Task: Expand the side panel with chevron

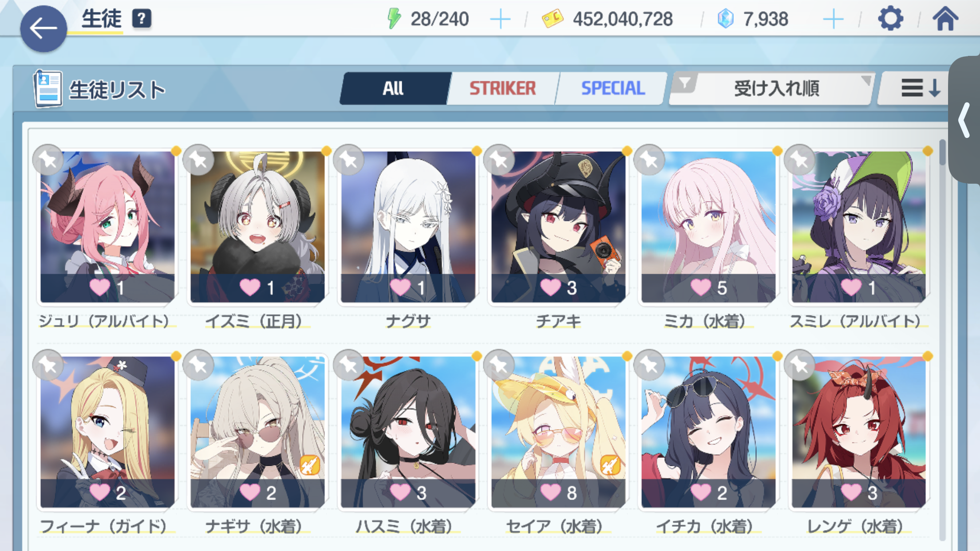Action: [x=965, y=120]
